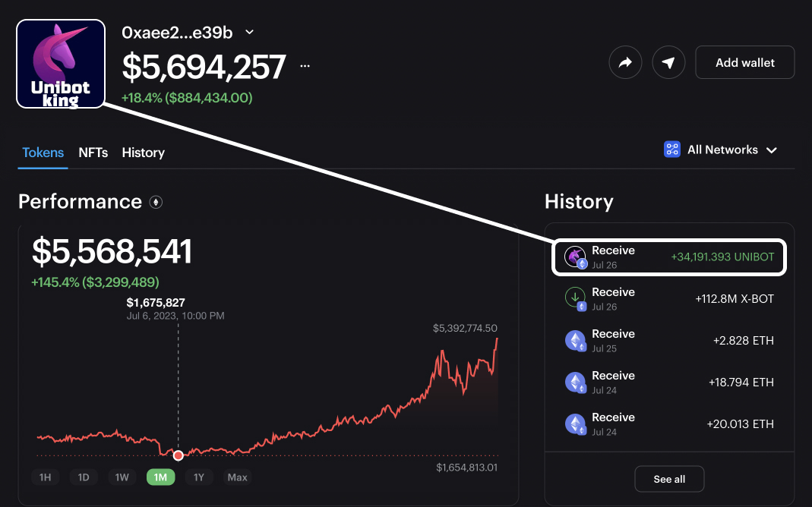Click the +34,191.393 UNIBOT amount
This screenshot has height=507, width=812.
pos(722,257)
